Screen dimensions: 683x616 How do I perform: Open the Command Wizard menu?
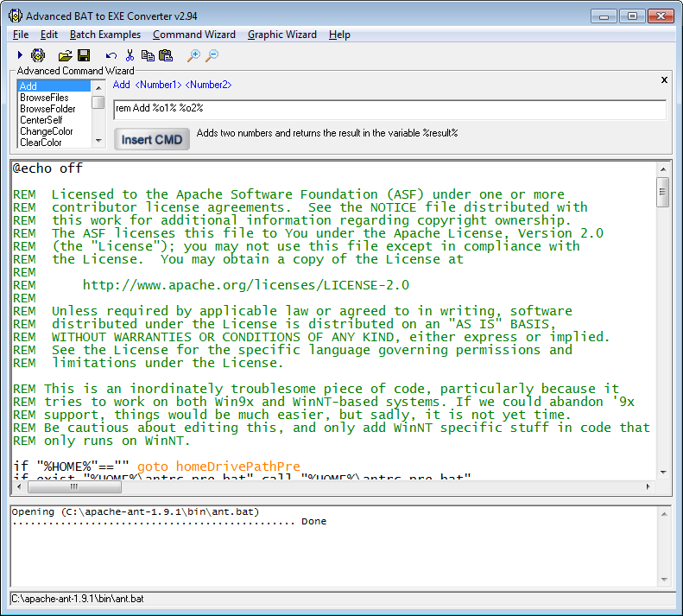(193, 35)
